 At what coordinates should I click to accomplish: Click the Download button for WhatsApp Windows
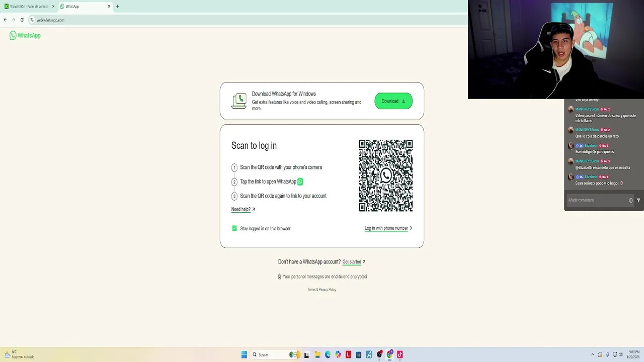(393, 101)
